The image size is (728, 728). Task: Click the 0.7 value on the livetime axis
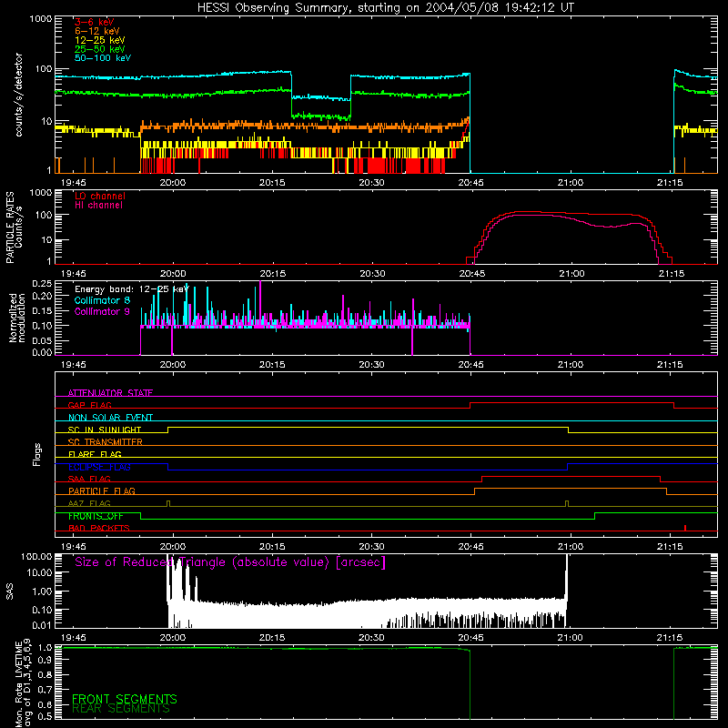pos(45,690)
